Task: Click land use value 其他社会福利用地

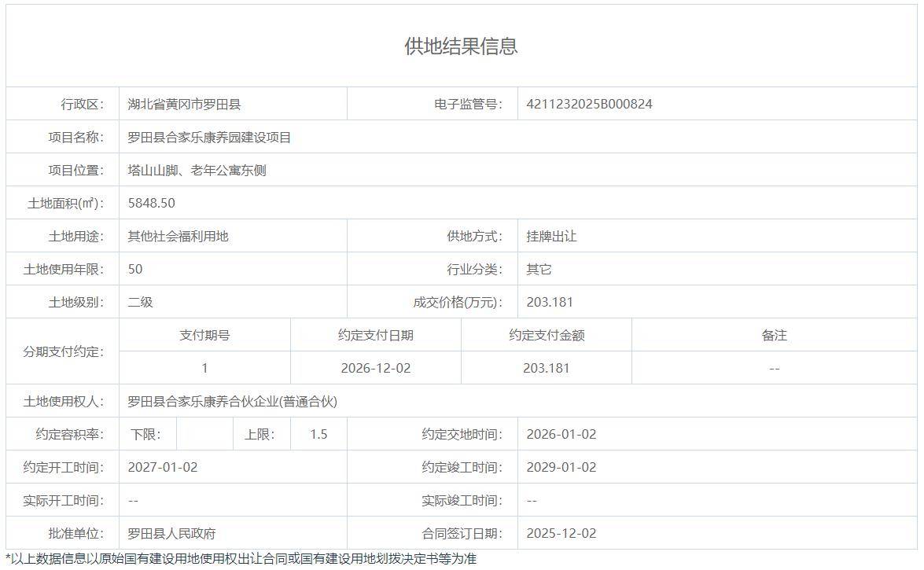Action: coord(178,236)
